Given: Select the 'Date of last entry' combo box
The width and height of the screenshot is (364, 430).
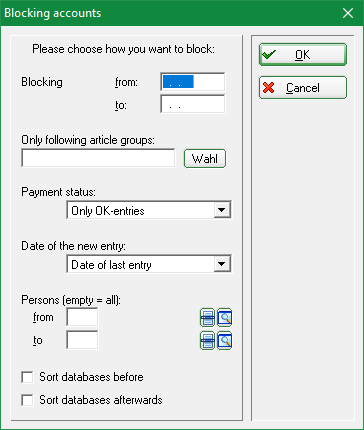Looking at the screenshot, I should tap(149, 264).
